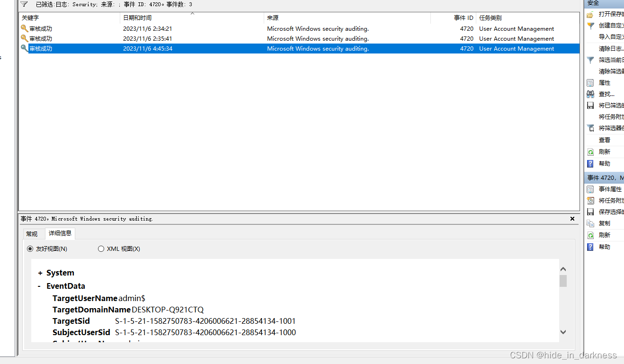Click the TargetUserName value admin$
This screenshot has width=624, height=364.
click(x=132, y=298)
